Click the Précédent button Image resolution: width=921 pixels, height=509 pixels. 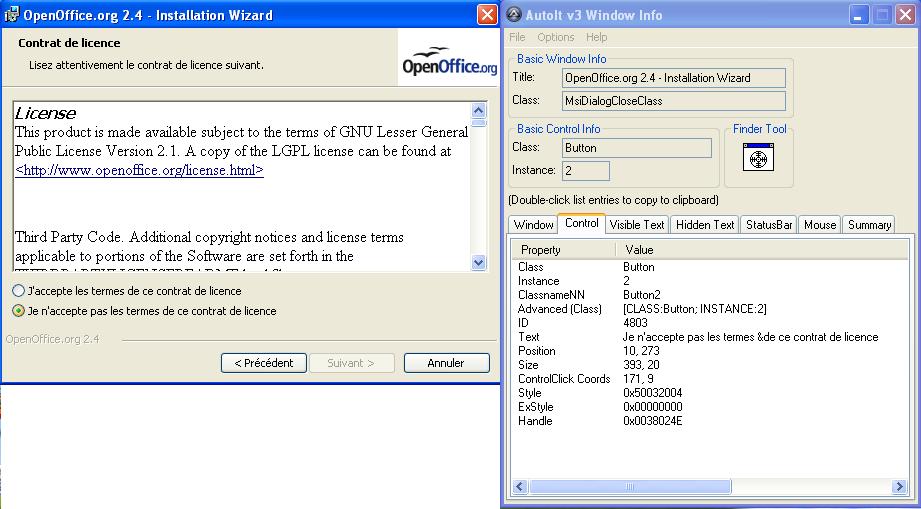(263, 363)
